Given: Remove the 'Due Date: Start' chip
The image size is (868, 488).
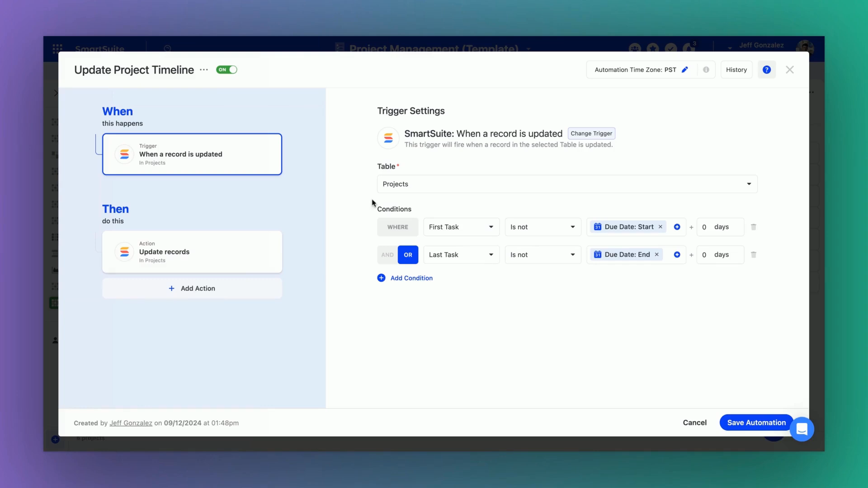Looking at the screenshot, I should (660, 227).
